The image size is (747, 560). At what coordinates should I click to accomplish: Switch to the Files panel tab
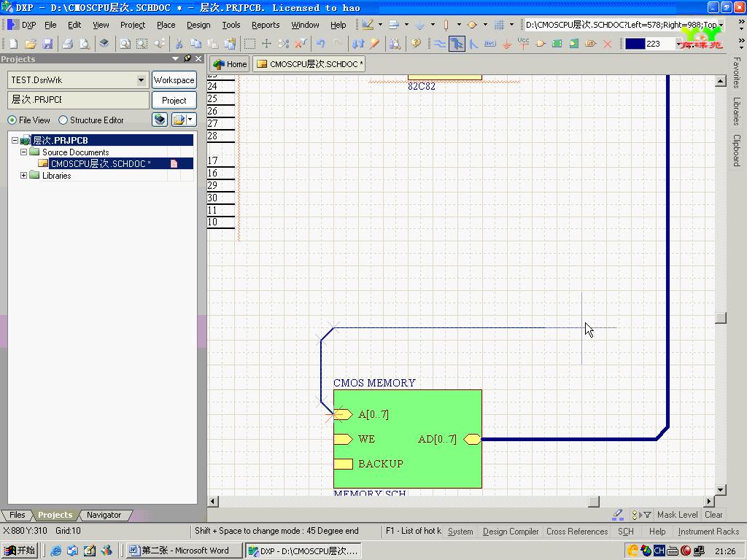click(x=18, y=515)
